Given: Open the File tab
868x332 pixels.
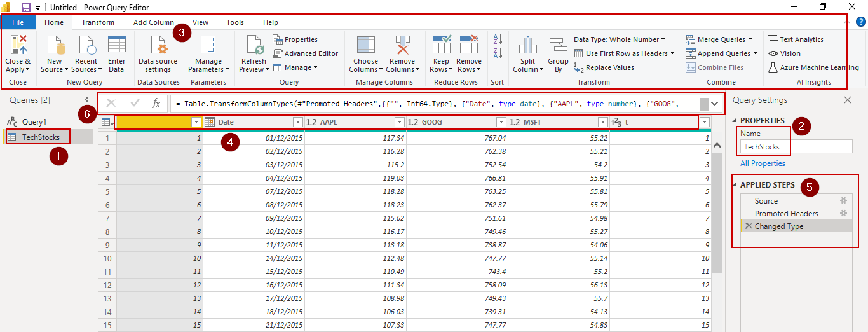Looking at the screenshot, I should coord(18,22).
